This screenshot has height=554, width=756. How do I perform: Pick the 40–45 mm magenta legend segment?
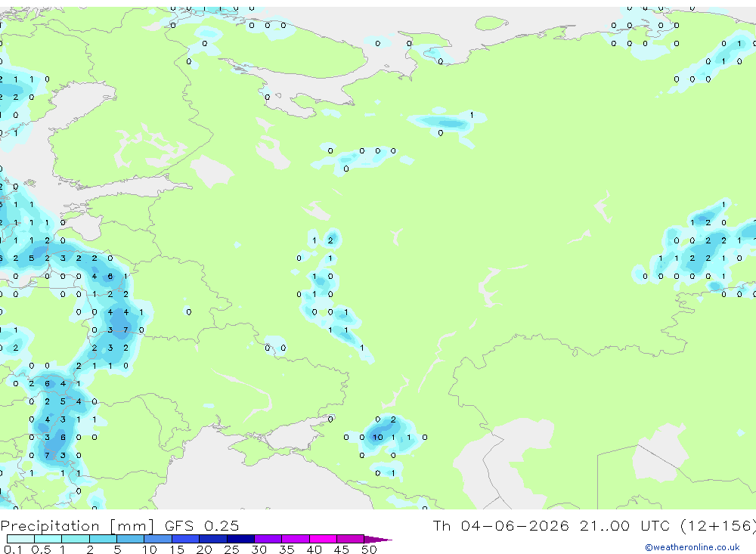[323, 539]
